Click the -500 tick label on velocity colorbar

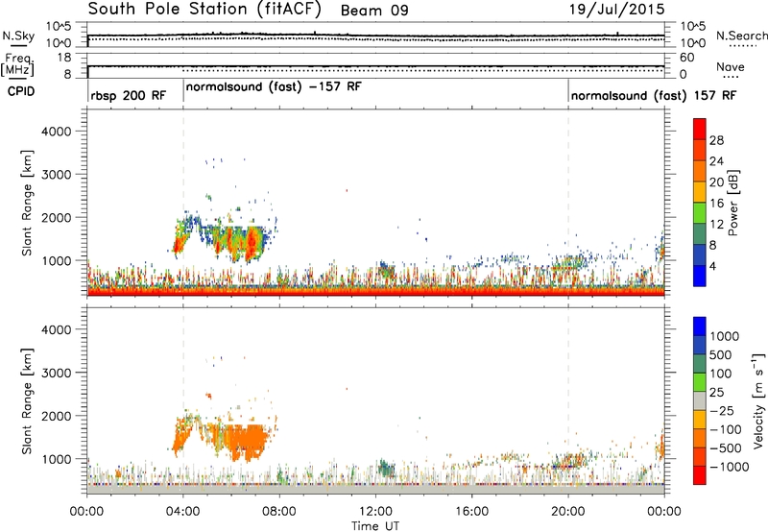(726, 447)
